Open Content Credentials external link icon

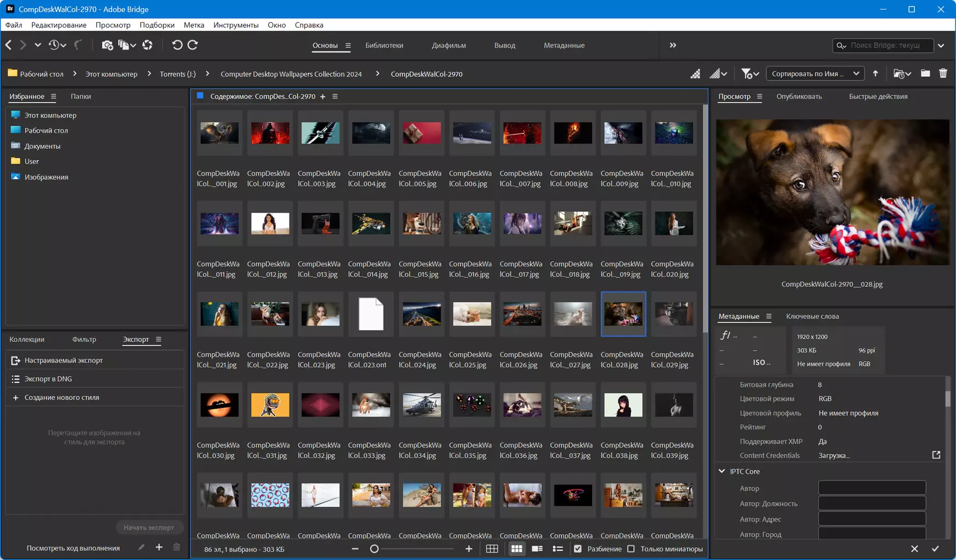point(936,455)
